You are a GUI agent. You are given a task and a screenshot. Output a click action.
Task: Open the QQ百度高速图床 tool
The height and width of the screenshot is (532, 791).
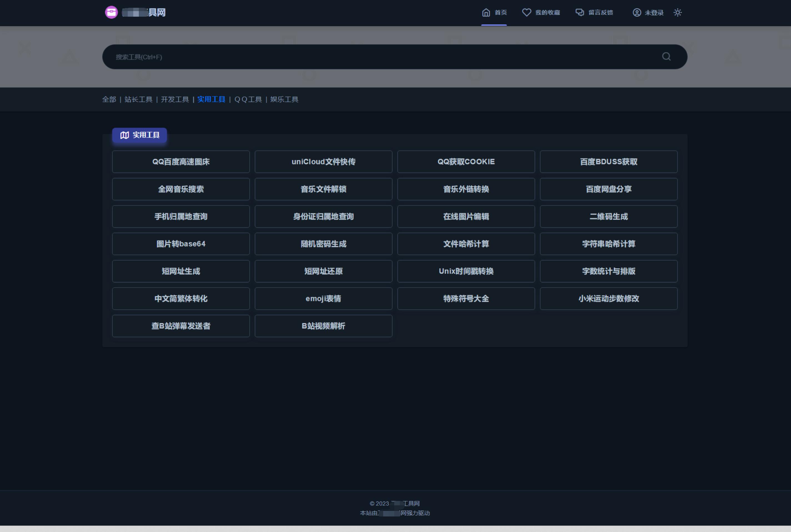(x=181, y=162)
